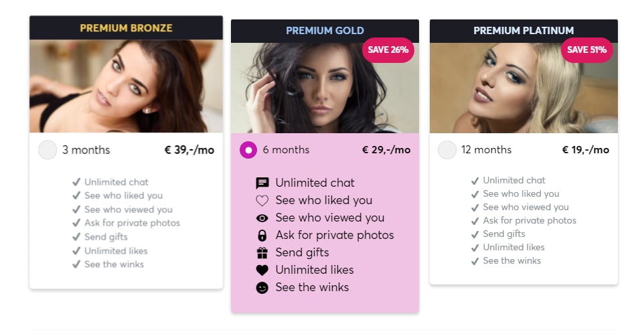Click the solid heart icon for Unlimited likes

tap(262, 270)
